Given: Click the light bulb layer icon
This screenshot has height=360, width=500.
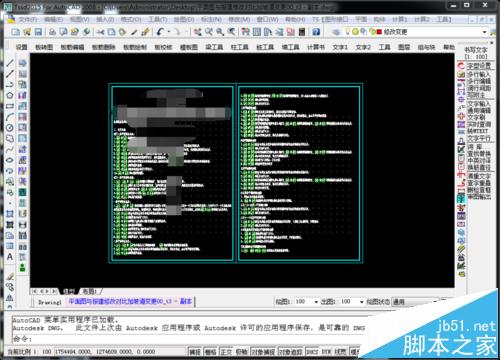Looking at the screenshot, I should [348, 32].
